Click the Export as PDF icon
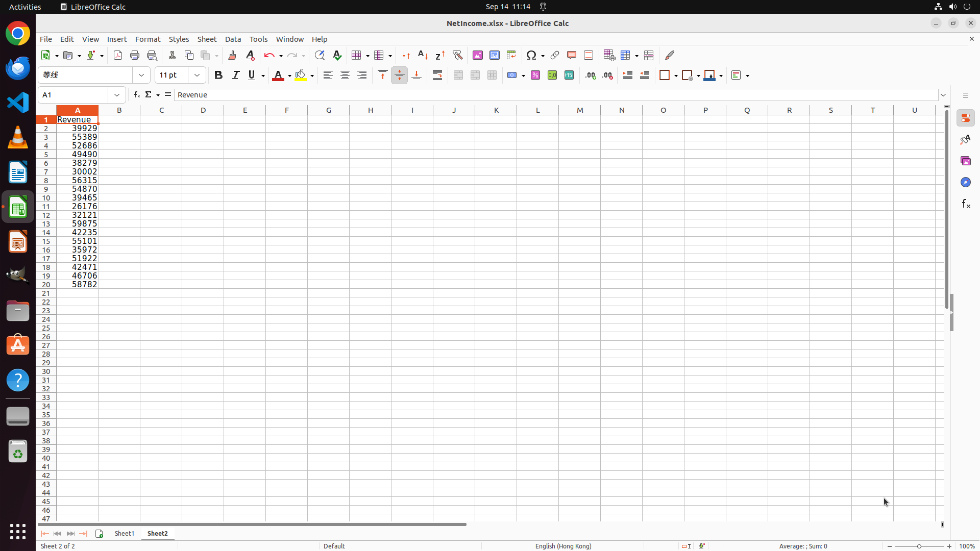 click(x=118, y=55)
